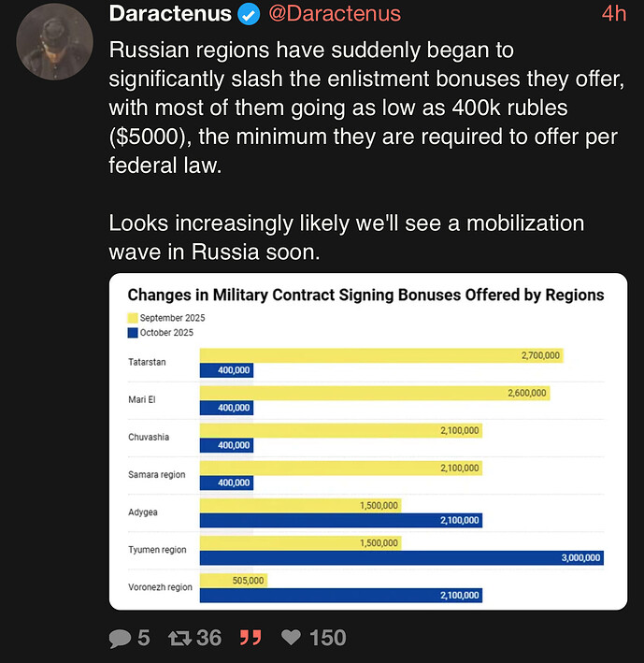Click yellow September 2025 legend swatch
Image resolution: width=644 pixels, height=663 pixels.
(x=133, y=318)
